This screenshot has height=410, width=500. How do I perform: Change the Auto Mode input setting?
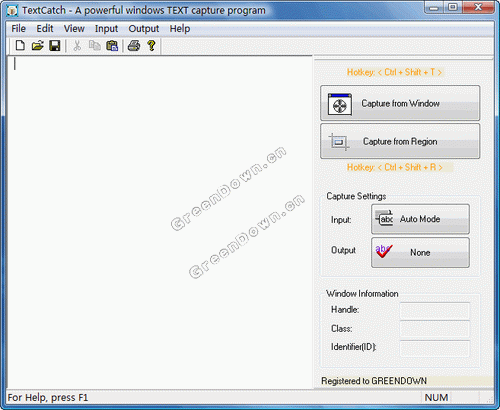pos(420,219)
